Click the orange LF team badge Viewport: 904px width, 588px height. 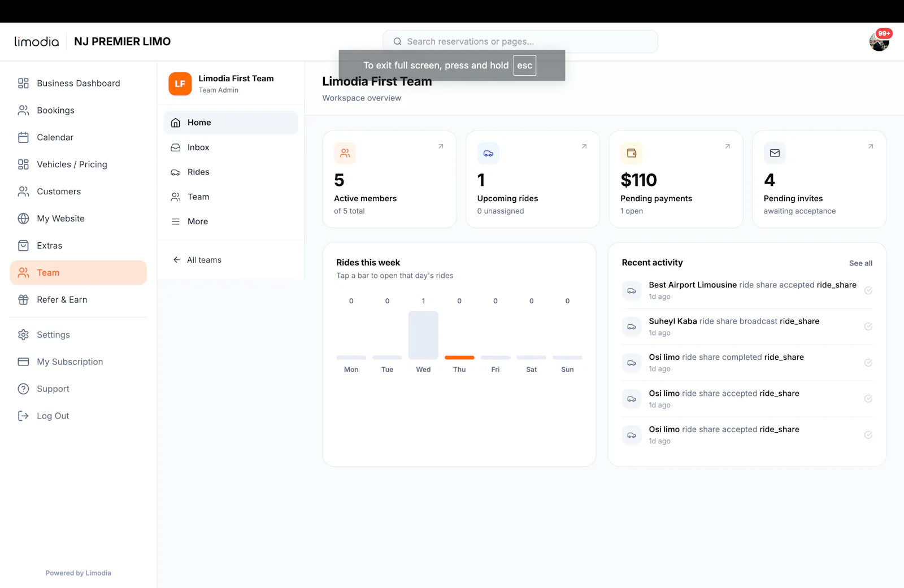[180, 84]
